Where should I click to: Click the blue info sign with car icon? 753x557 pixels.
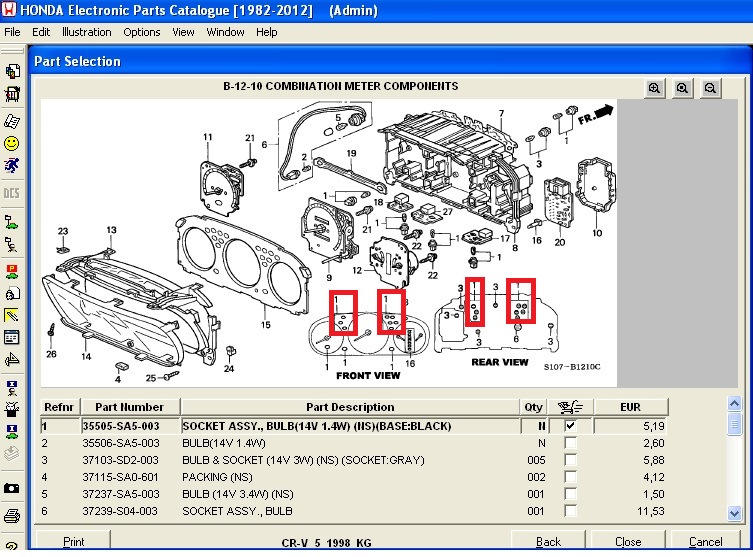(x=12, y=431)
